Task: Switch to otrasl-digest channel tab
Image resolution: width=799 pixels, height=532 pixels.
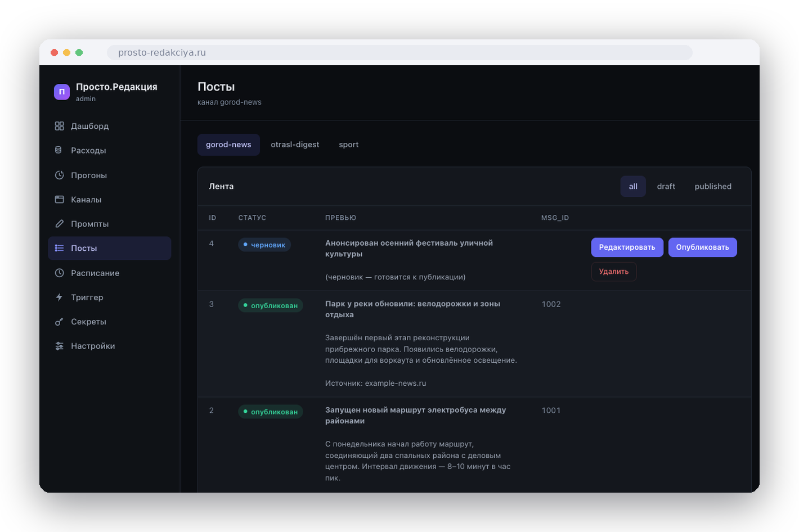Action: tap(295, 145)
